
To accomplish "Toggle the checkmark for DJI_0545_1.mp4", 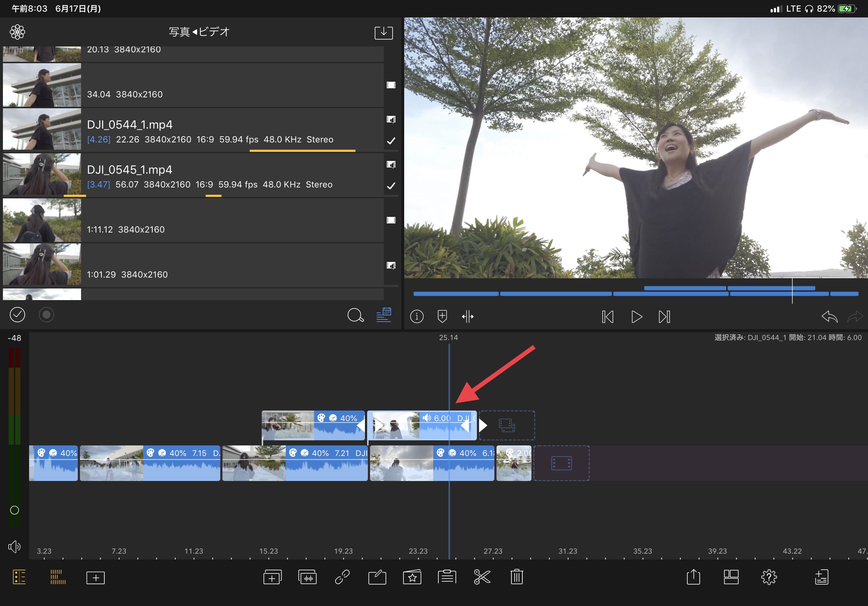I will [391, 186].
